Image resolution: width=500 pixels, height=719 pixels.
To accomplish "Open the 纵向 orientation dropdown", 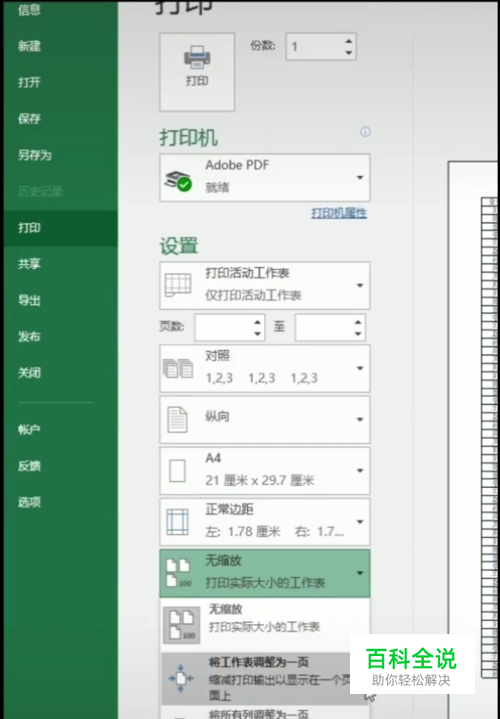I will 265,420.
